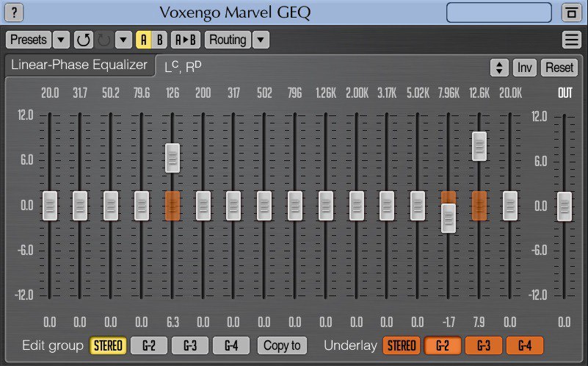Reset the equalizer bands

click(x=559, y=68)
